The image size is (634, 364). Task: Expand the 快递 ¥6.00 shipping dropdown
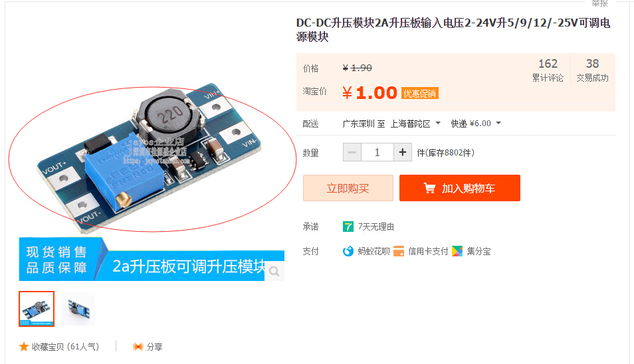tap(476, 124)
